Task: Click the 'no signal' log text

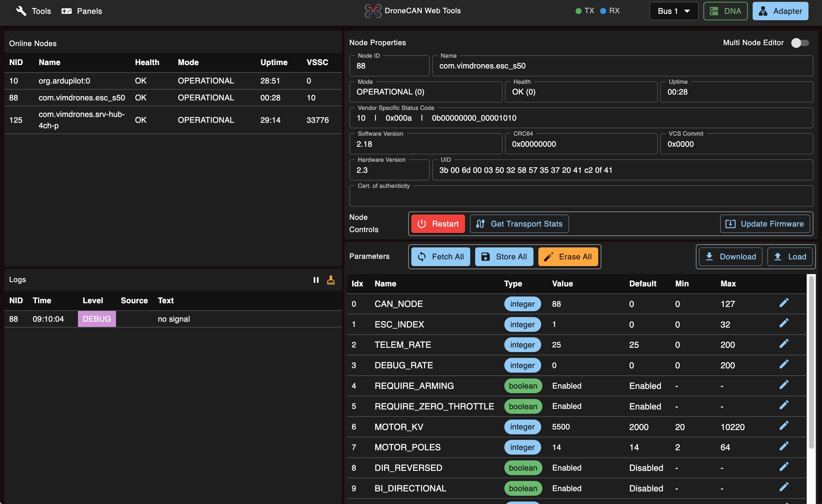Action: [174, 319]
